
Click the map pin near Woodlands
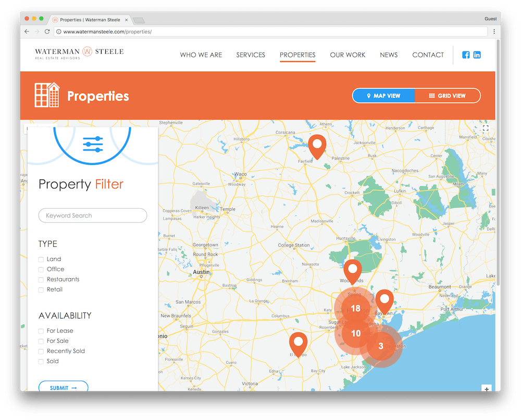pyautogui.click(x=353, y=272)
